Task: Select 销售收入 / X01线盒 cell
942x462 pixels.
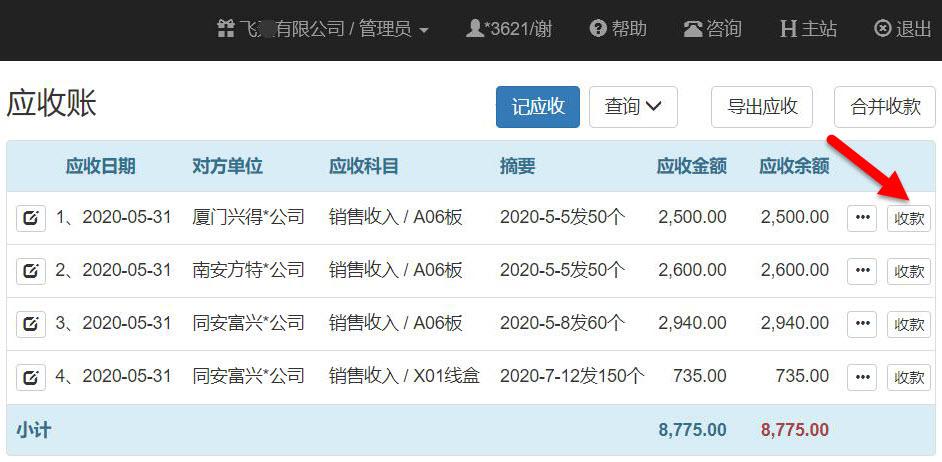Action: [404, 376]
